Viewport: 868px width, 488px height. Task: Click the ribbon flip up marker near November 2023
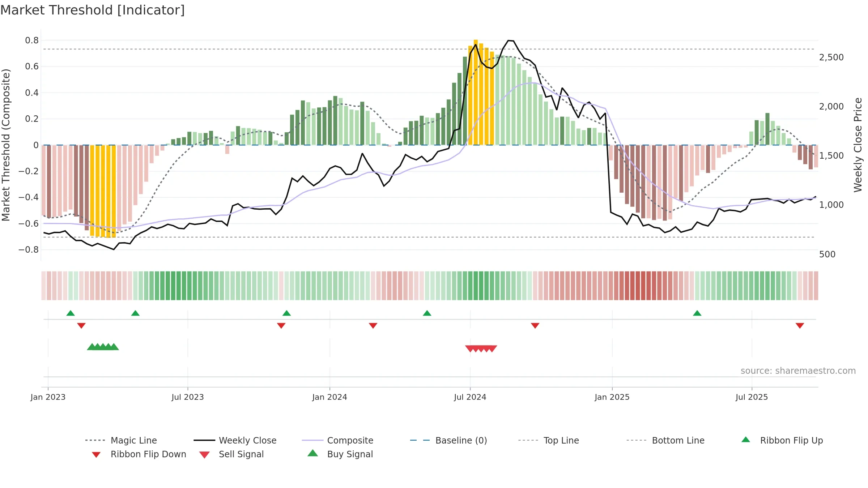[x=286, y=313]
